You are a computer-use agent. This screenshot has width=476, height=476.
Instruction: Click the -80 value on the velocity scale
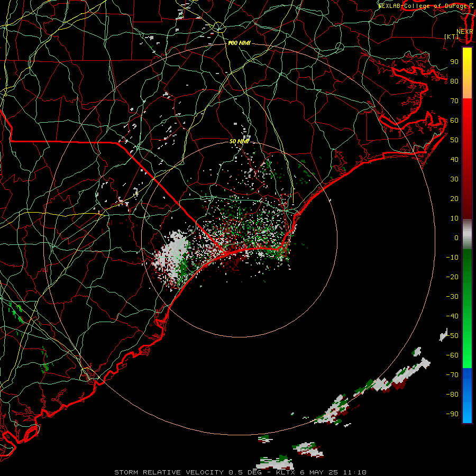point(452,395)
